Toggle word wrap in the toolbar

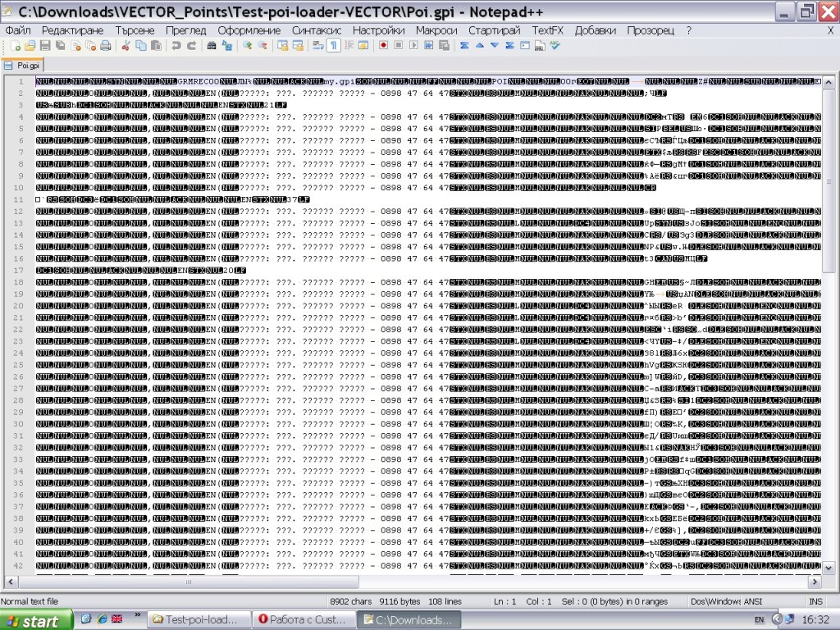click(317, 46)
